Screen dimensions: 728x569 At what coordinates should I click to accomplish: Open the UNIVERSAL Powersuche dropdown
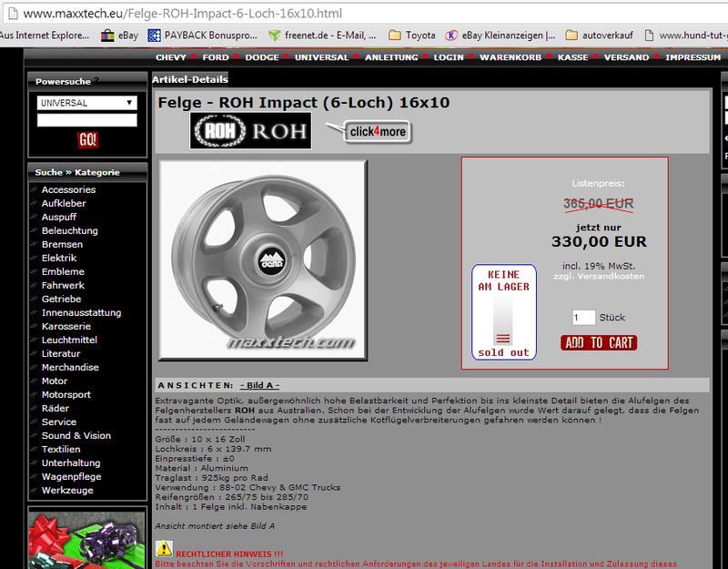[x=86, y=103]
